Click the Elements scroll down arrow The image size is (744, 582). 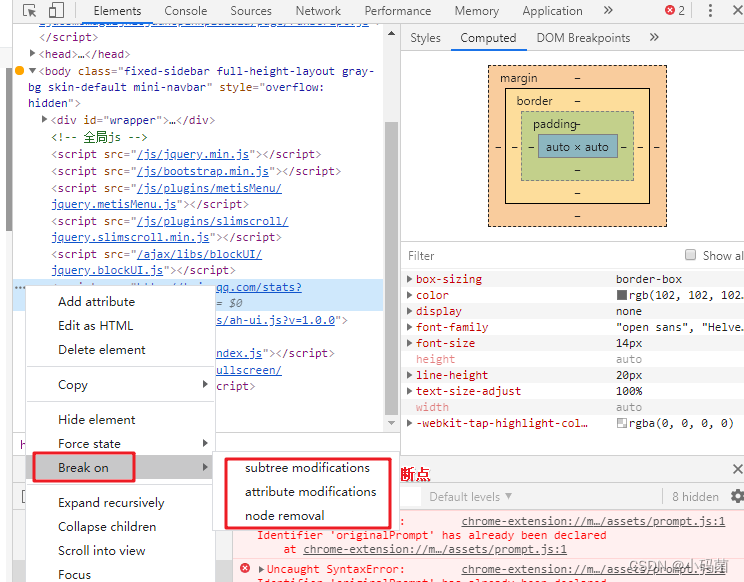point(391,423)
